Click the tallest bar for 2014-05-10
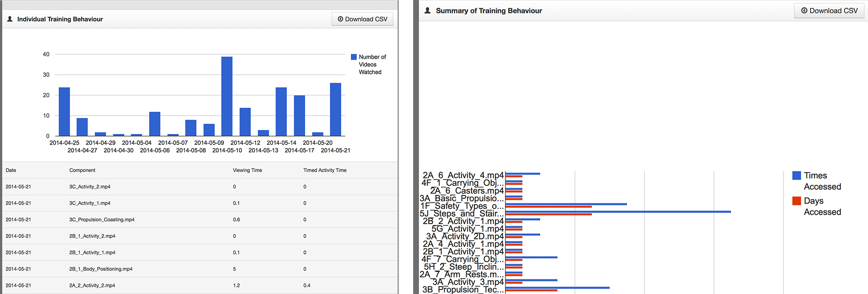868x294 pixels. point(227,97)
